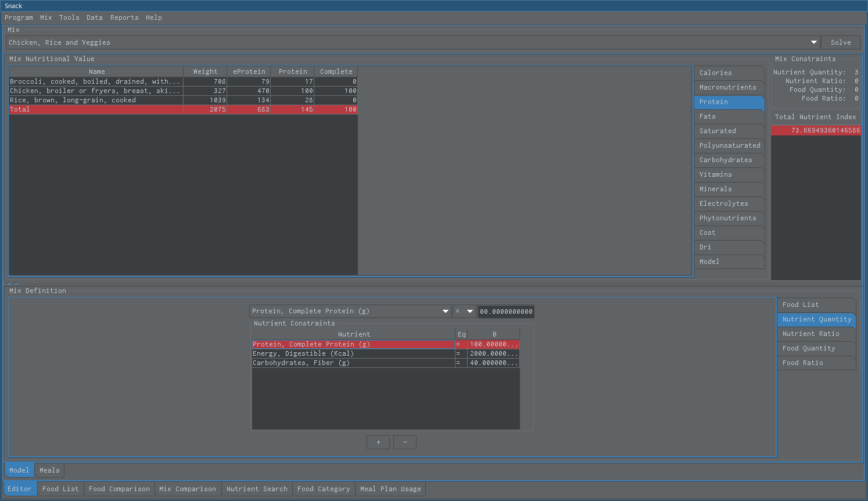Viewport: 868px width, 501px height.
Task: Select the Broccoli, cooked, boiled row
Action: coord(183,81)
